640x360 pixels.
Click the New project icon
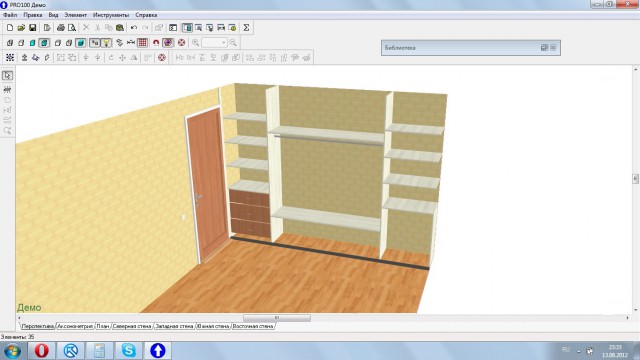click(x=10, y=28)
